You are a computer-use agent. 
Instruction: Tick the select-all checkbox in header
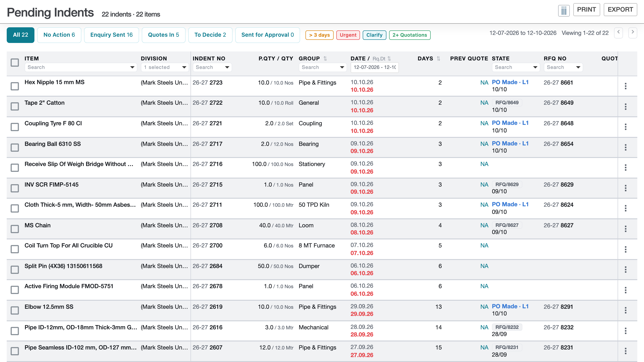pos(15,62)
